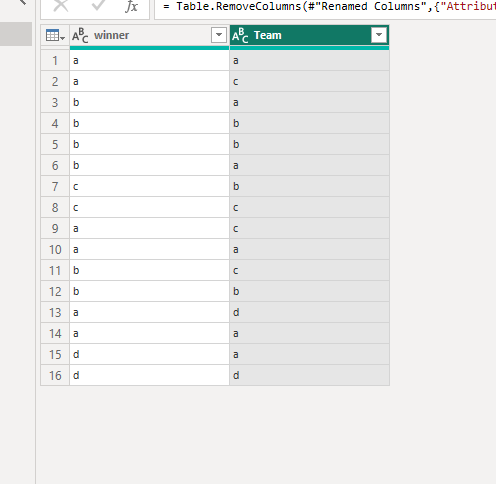Image resolution: width=496 pixels, height=484 pixels.
Task: Select row number 15
Action: (x=55, y=355)
